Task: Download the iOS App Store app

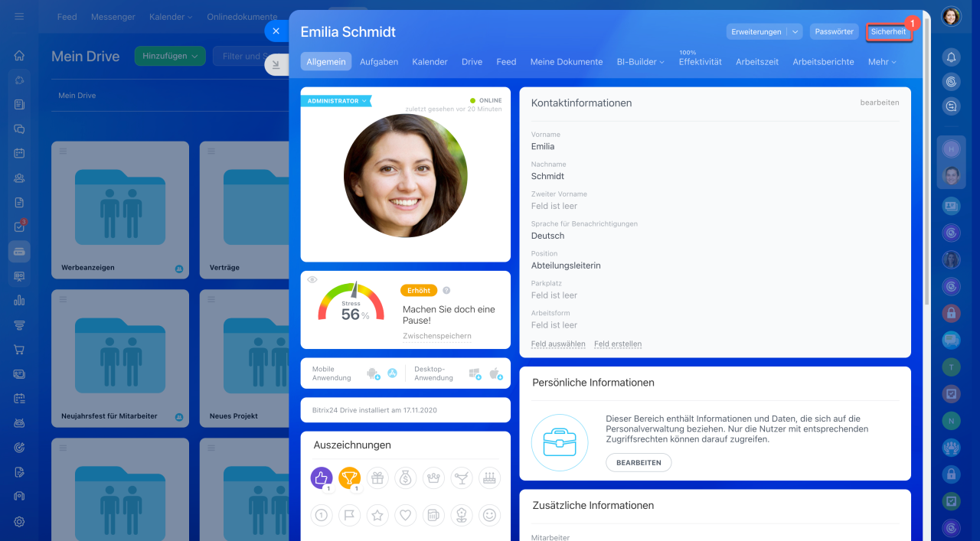Action: 392,373
